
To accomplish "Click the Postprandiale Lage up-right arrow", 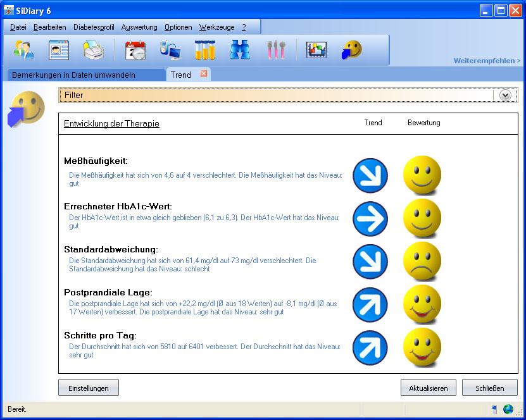I will tap(370, 305).
